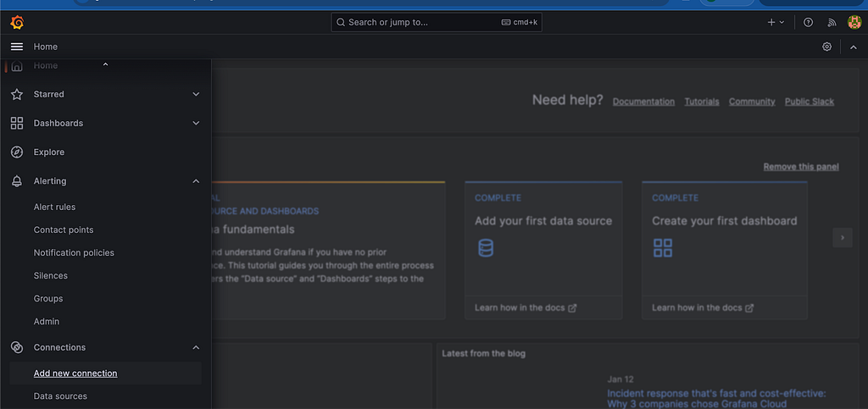This screenshot has height=409, width=868.
Task: Open Contact points in sidebar
Action: pyautogui.click(x=64, y=230)
